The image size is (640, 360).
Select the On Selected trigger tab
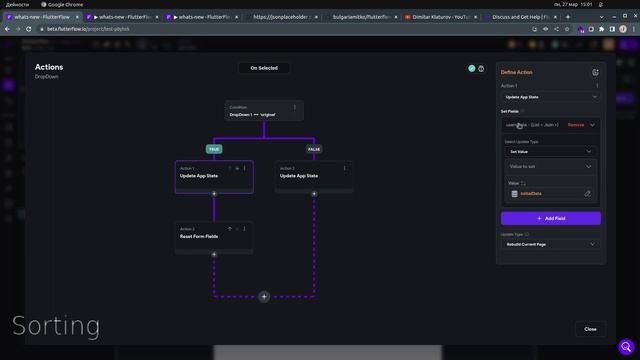264,68
